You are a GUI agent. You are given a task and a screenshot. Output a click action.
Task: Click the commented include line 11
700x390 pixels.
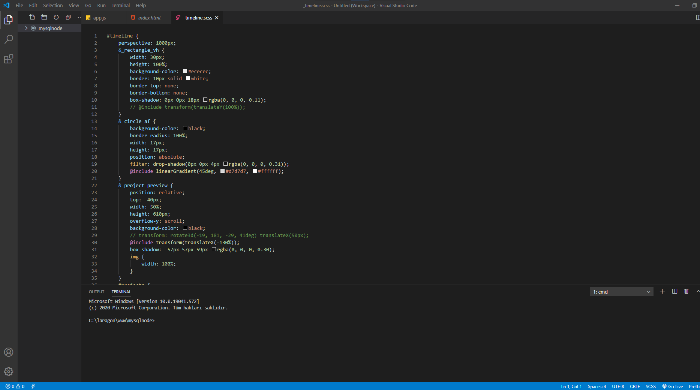pyautogui.click(x=188, y=107)
